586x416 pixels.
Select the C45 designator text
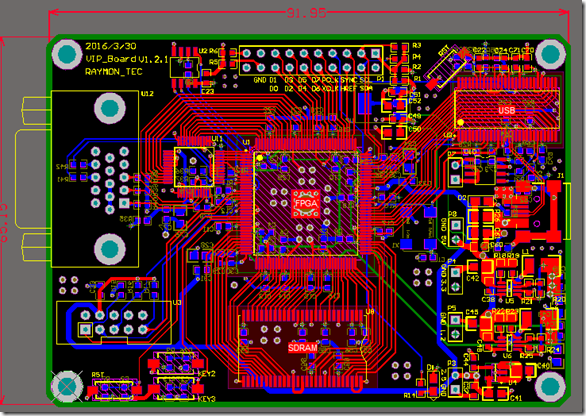[x=472, y=312]
